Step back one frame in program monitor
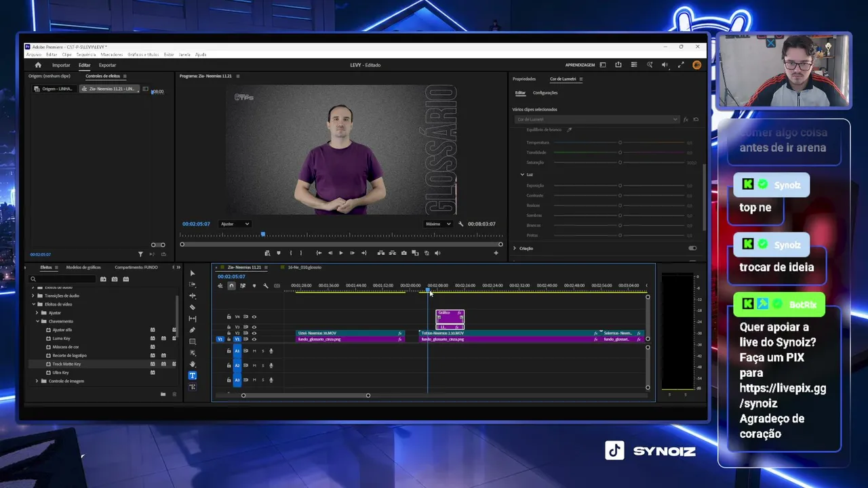Screen dimensions: 868x488 click(330, 253)
